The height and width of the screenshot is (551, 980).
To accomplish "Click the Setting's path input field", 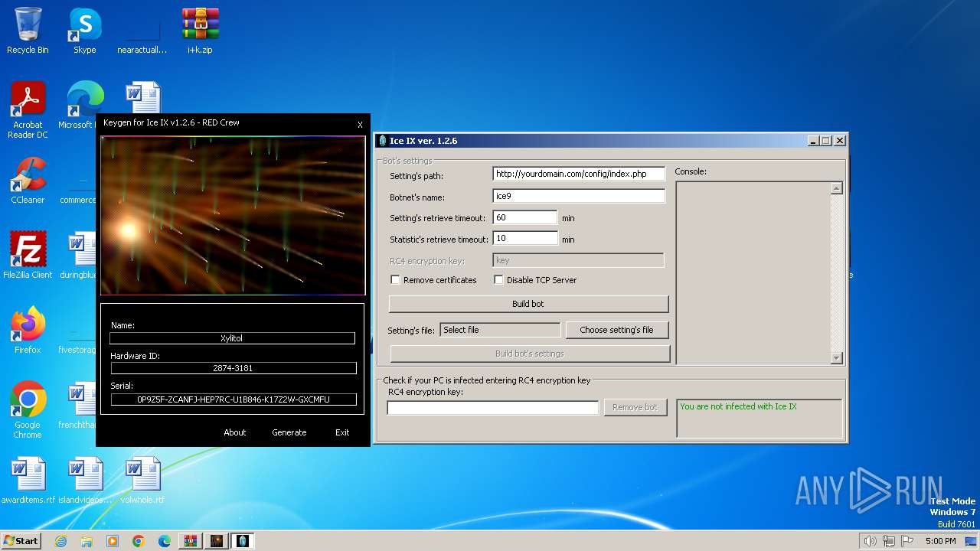I will (579, 174).
